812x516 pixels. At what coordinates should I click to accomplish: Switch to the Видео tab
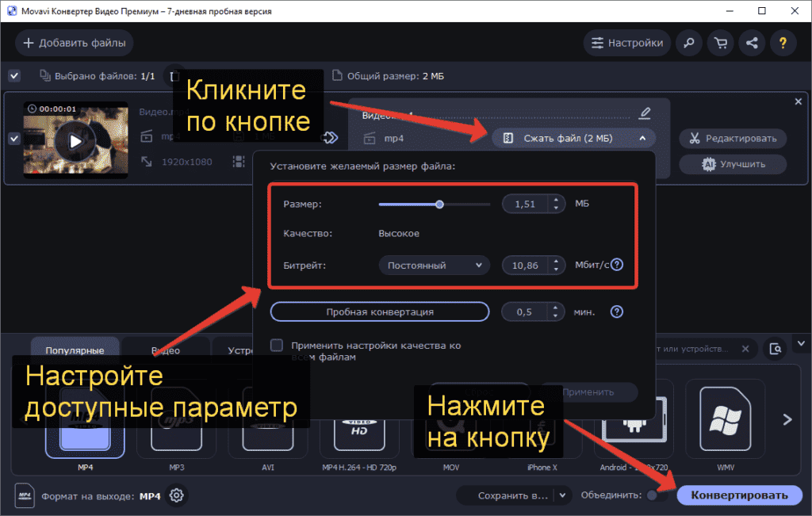[166, 350]
